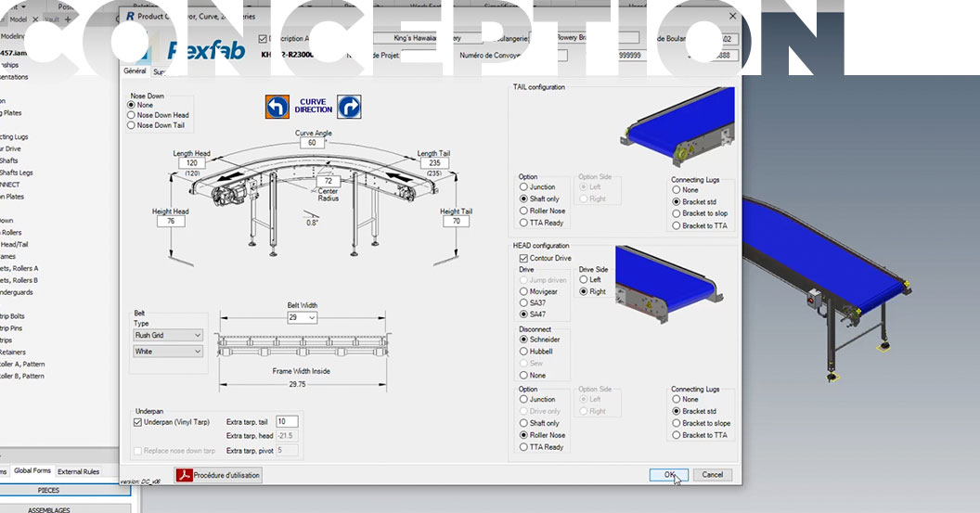Expand the Flush Grid belt type dropdown
980x513 pixels.
point(168,335)
